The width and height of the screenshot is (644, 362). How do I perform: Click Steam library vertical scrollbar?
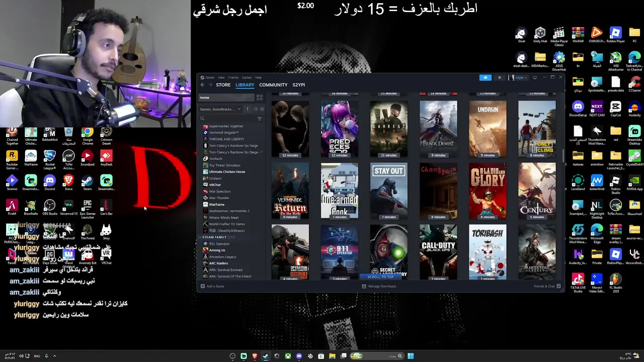[563, 155]
